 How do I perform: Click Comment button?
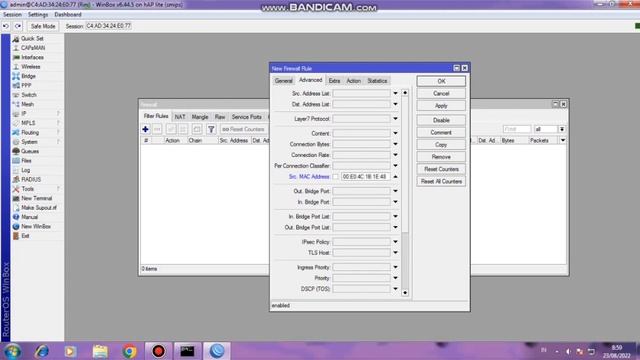coord(441,133)
